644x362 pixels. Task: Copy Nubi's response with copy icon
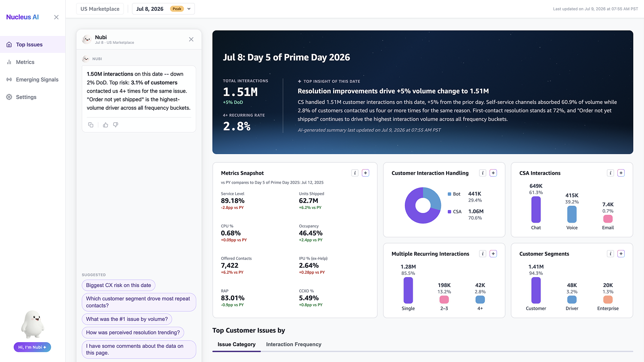click(x=91, y=125)
